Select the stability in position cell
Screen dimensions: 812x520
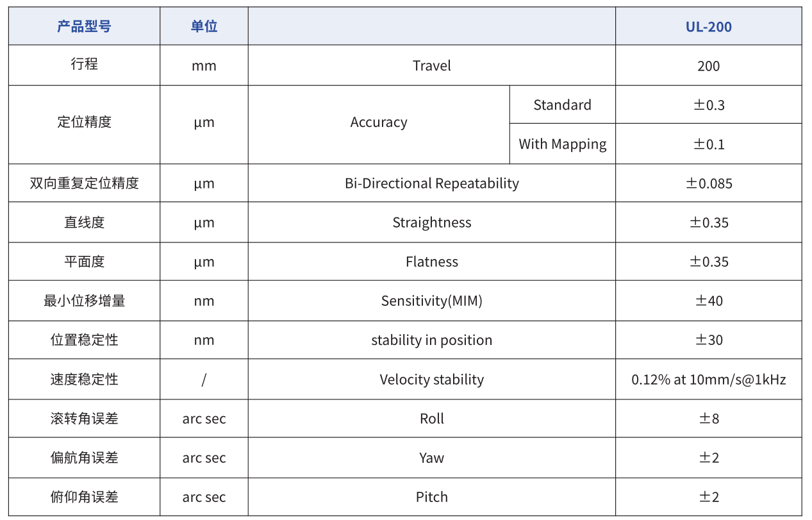pos(431,340)
